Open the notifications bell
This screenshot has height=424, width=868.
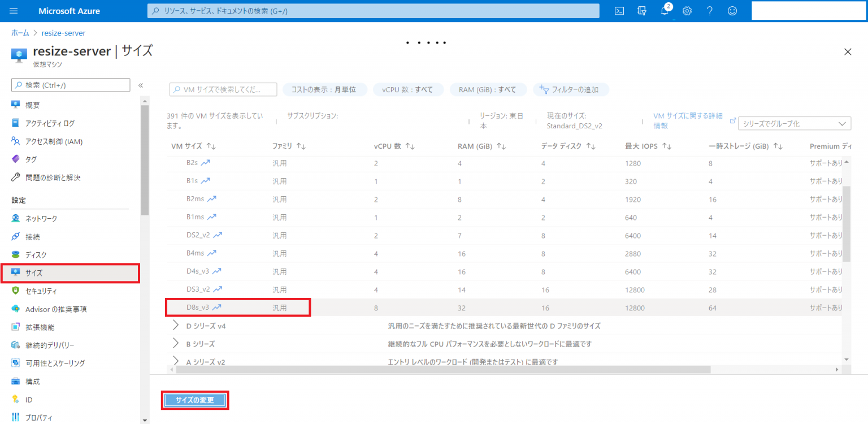pos(664,10)
